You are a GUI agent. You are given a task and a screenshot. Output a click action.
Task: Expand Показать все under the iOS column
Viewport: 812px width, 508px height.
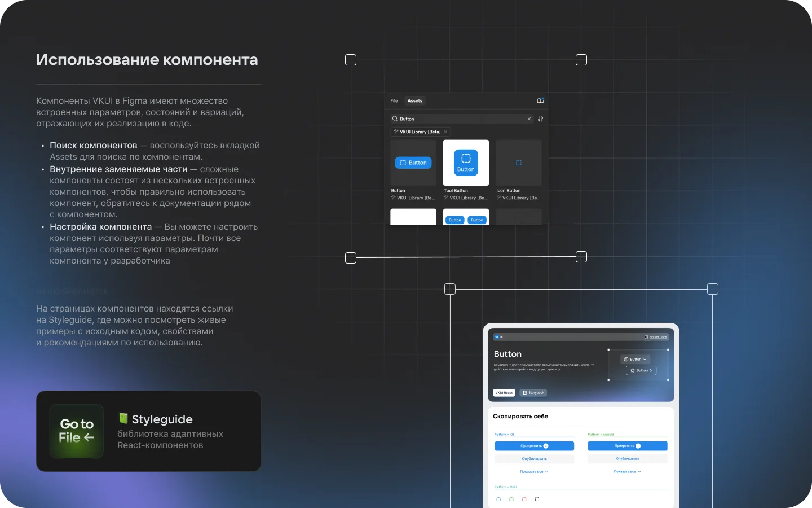[x=534, y=471]
